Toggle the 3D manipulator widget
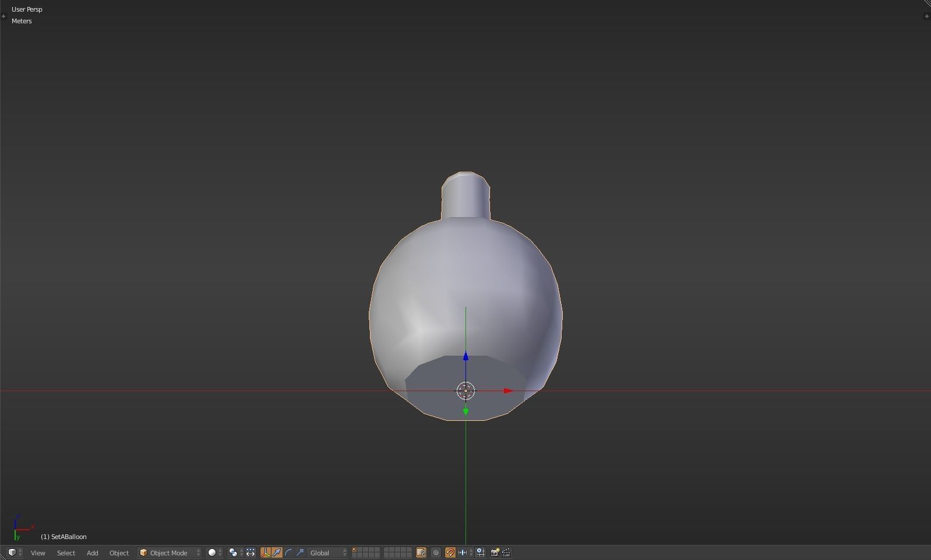931x560 pixels. click(x=266, y=552)
